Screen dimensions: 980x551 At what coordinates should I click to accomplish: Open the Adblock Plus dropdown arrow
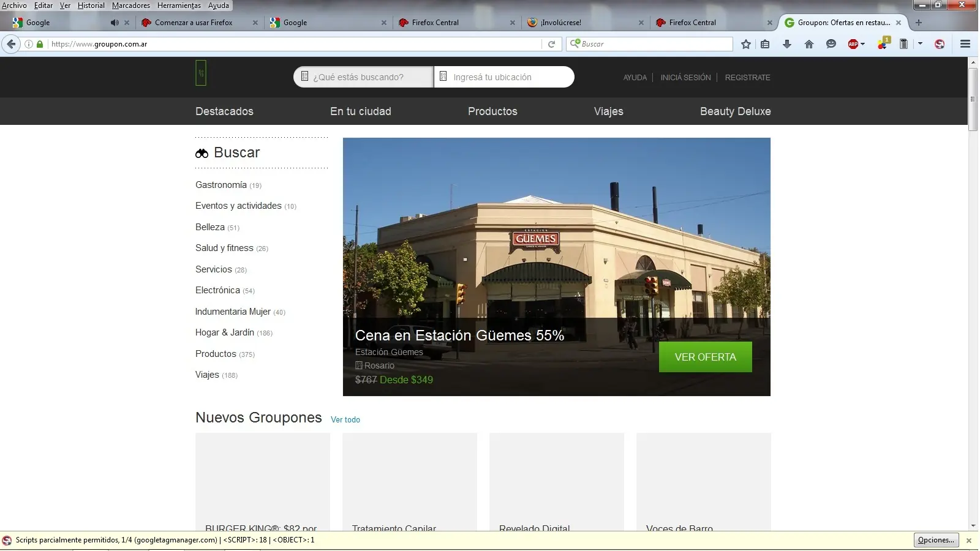(x=862, y=44)
